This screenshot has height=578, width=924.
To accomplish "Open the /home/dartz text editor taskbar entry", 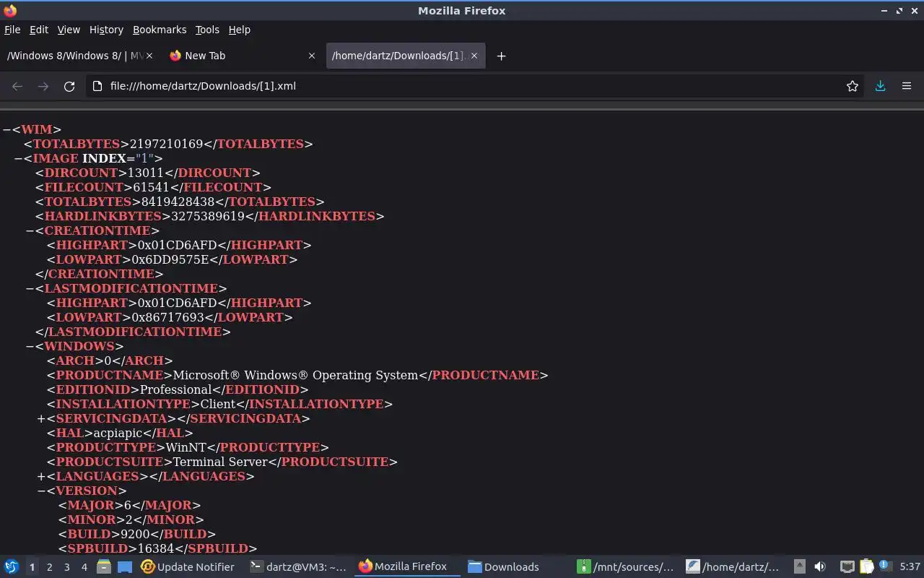I will click(733, 566).
